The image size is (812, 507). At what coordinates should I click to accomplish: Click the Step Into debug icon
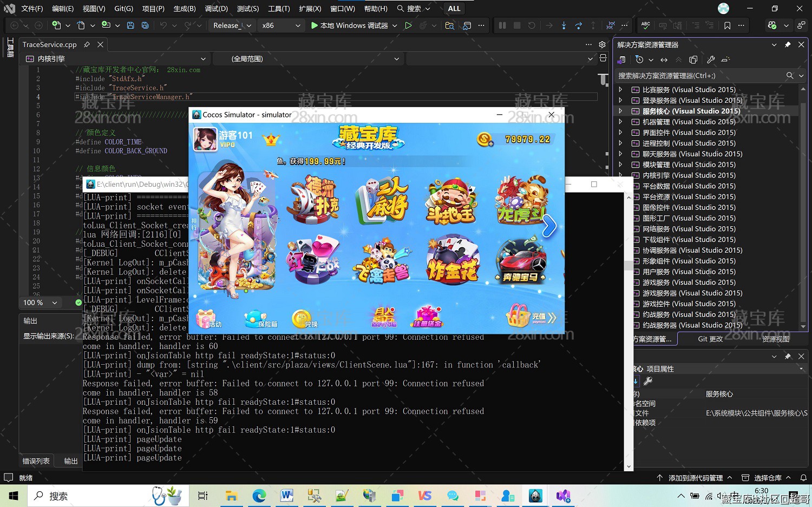click(564, 25)
